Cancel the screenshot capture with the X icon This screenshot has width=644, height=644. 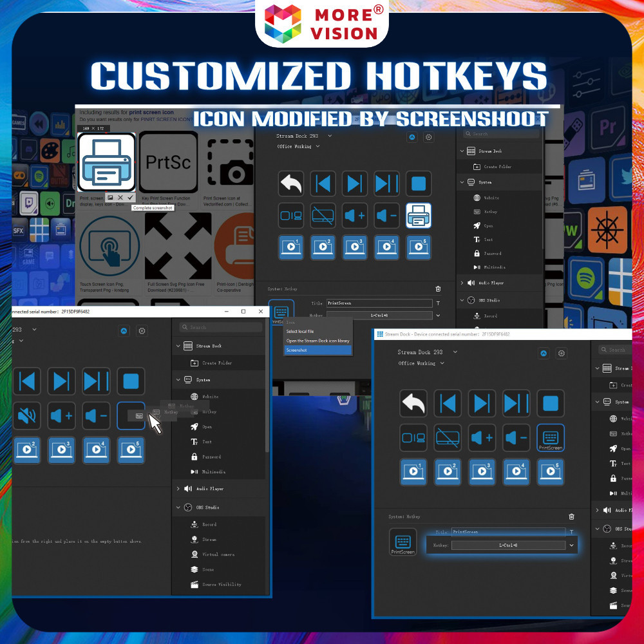pos(120,197)
